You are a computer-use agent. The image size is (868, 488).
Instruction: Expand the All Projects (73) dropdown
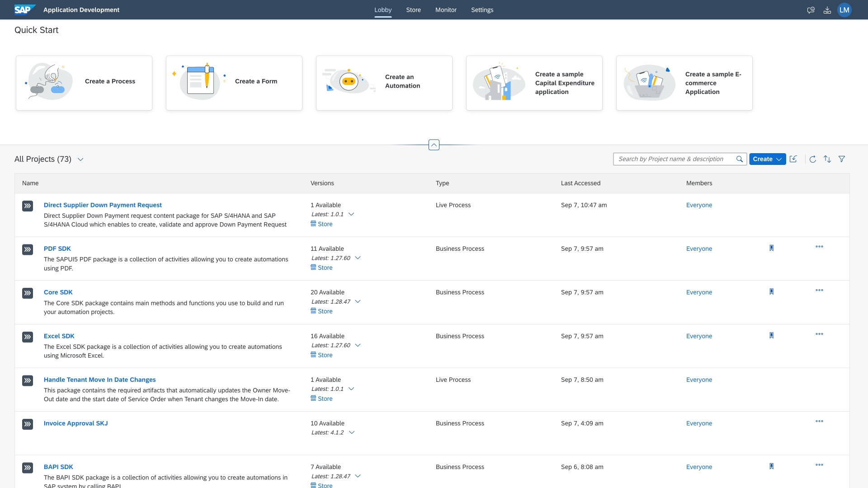tap(80, 160)
